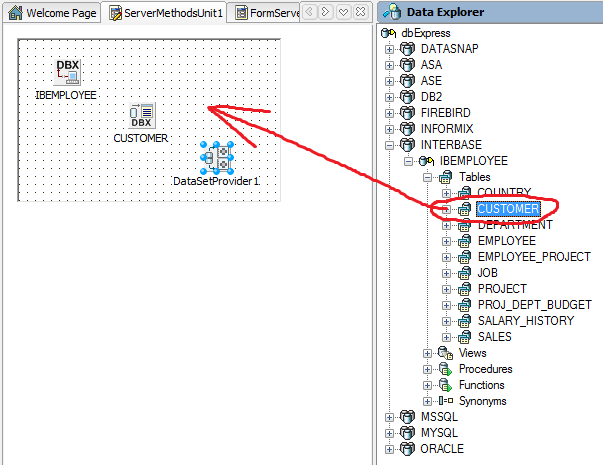The height and width of the screenshot is (465, 603).
Task: Click the Data Explorer header icon
Action: pyautogui.click(x=392, y=12)
